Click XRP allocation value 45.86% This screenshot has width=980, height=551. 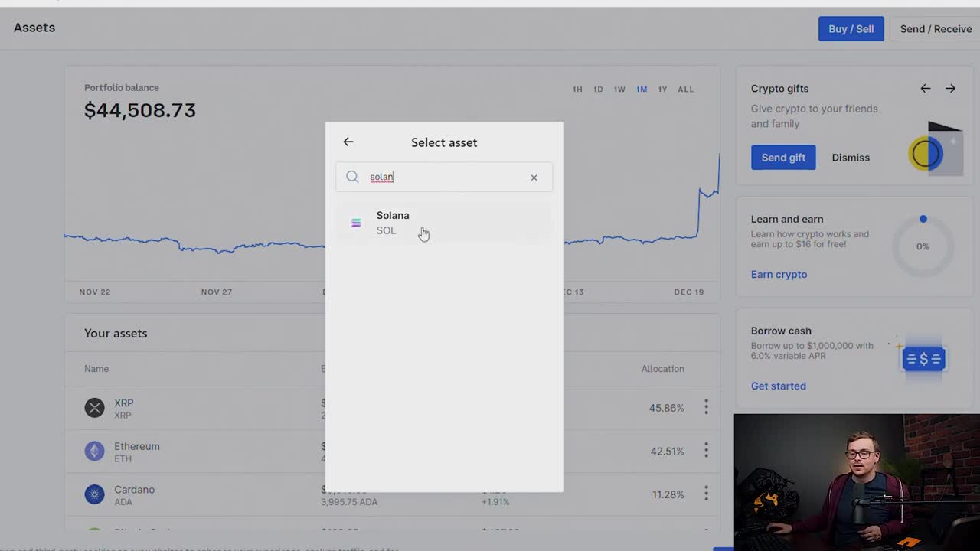[x=666, y=408]
